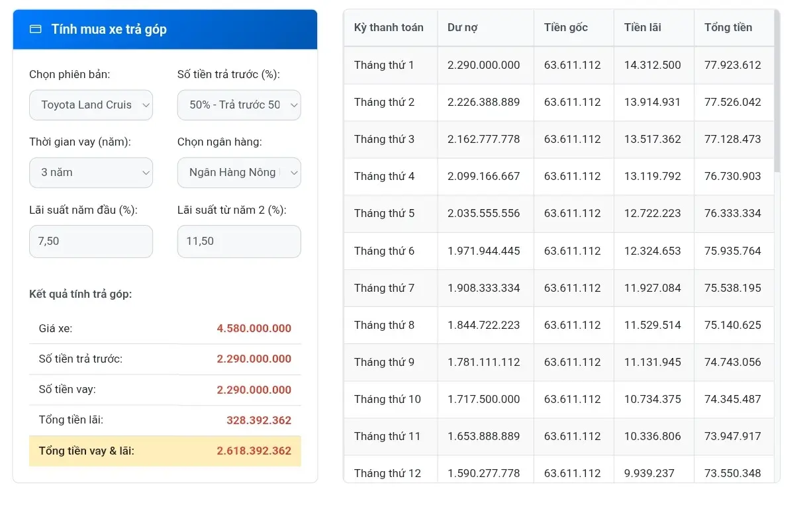Select the Tổng tiền lãi amount 328.392.362
Image resolution: width=805 pixels, height=532 pixels.
(258, 420)
